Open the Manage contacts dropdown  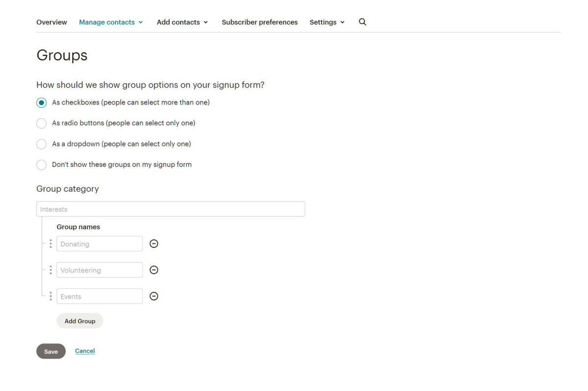point(107,22)
